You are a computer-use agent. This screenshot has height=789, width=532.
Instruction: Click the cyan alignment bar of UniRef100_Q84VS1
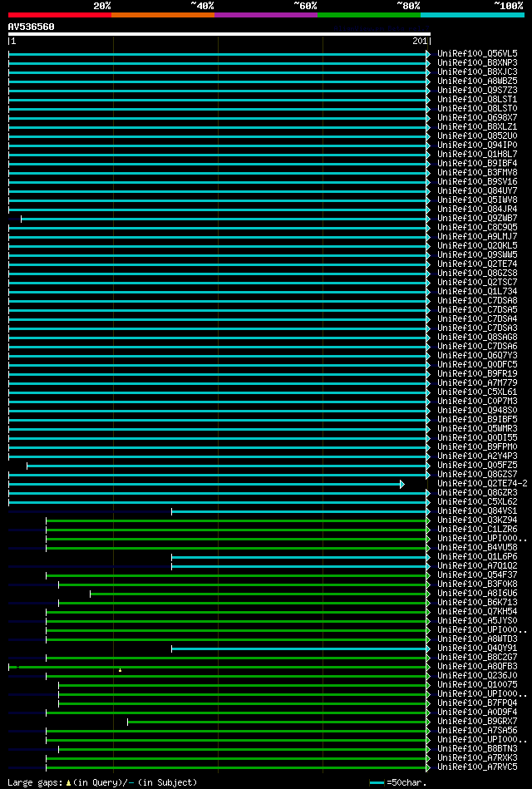299,512
